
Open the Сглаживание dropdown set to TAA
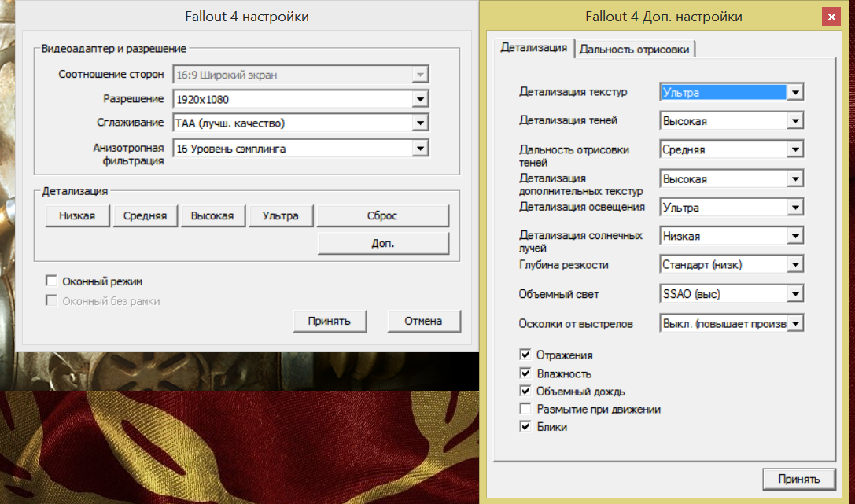pyautogui.click(x=300, y=123)
